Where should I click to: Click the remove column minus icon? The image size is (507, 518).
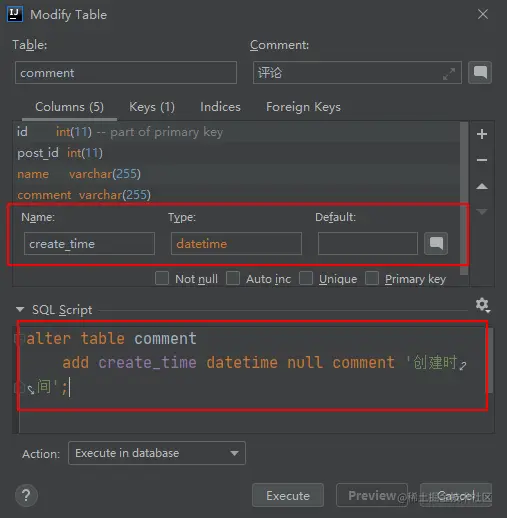click(482, 160)
